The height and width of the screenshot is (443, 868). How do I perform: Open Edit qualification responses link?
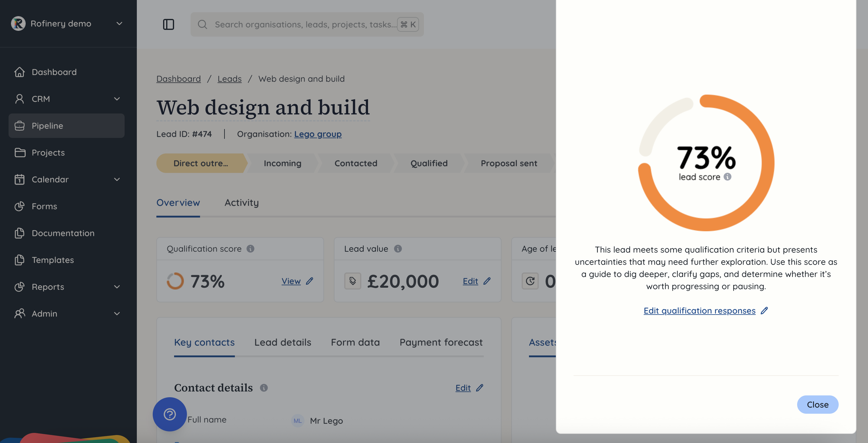[x=699, y=310]
